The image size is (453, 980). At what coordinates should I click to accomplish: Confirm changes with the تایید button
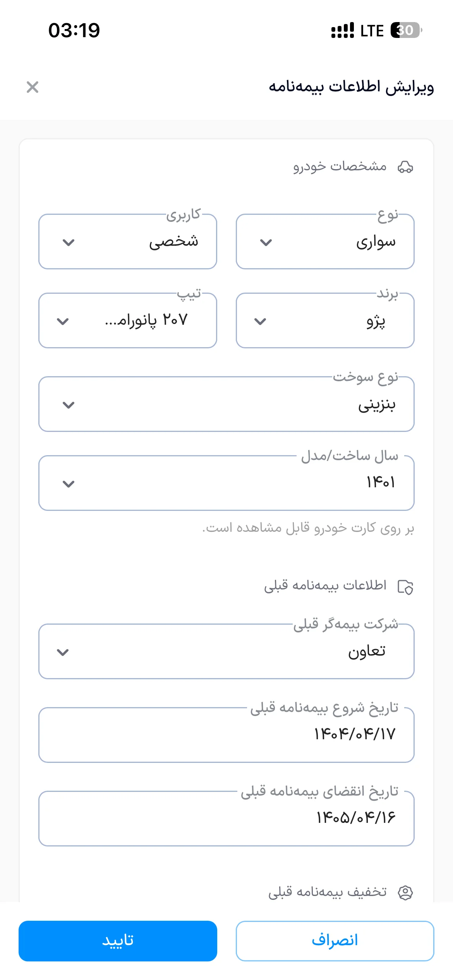pyautogui.click(x=118, y=941)
